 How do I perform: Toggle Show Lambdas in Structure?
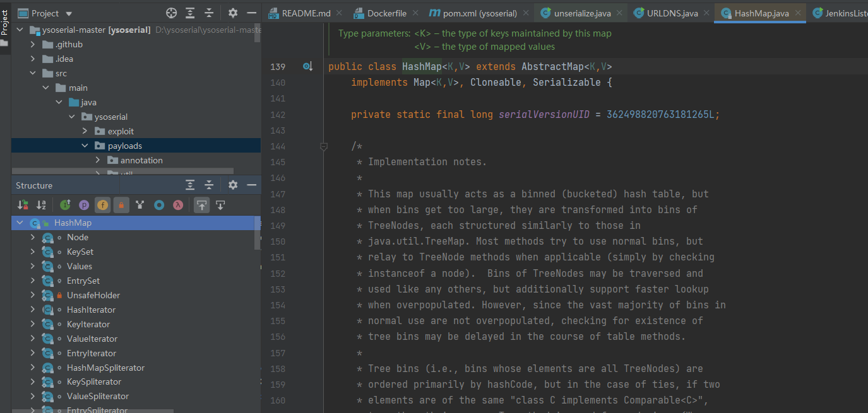tap(178, 204)
